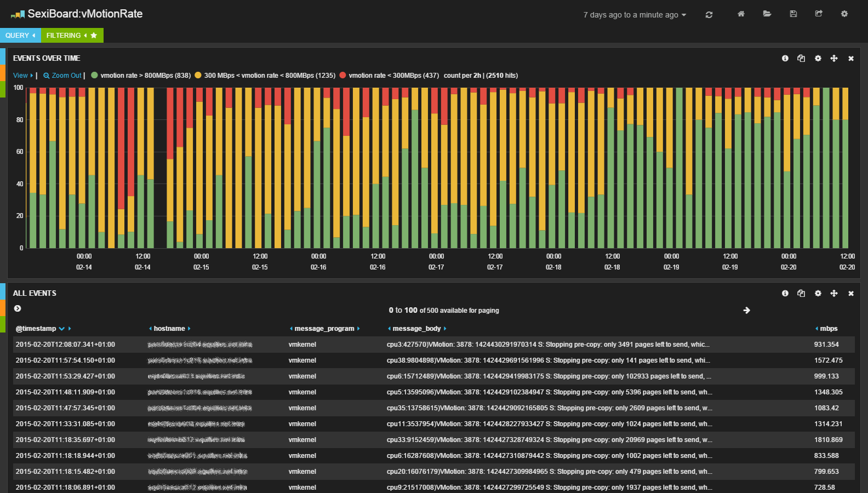Click the save dashboard disk icon
The height and width of the screenshot is (493, 868).
coord(793,14)
